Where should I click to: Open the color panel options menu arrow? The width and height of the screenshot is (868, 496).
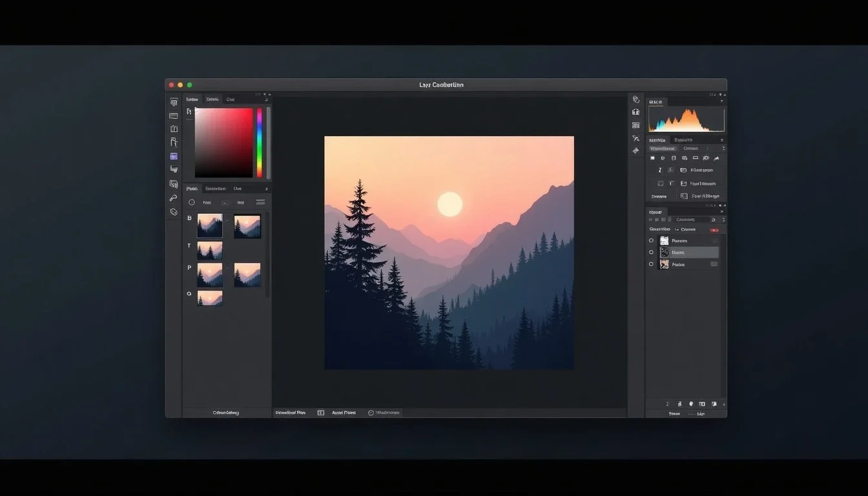point(266,99)
